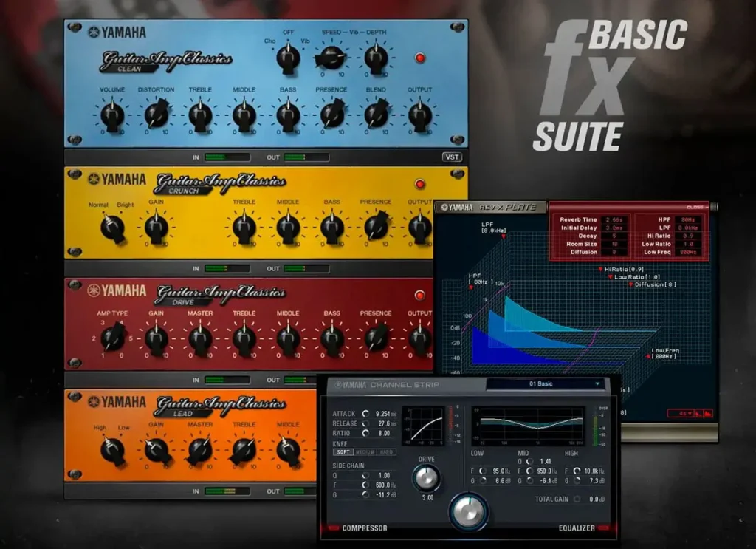756x549 pixels.
Task: Adjust the Crunch amp BASS knob
Action: pyautogui.click(x=331, y=228)
